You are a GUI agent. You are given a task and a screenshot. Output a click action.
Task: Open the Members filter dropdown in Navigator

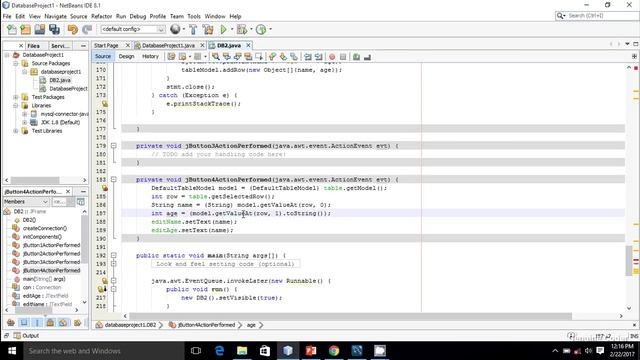click(x=27, y=202)
